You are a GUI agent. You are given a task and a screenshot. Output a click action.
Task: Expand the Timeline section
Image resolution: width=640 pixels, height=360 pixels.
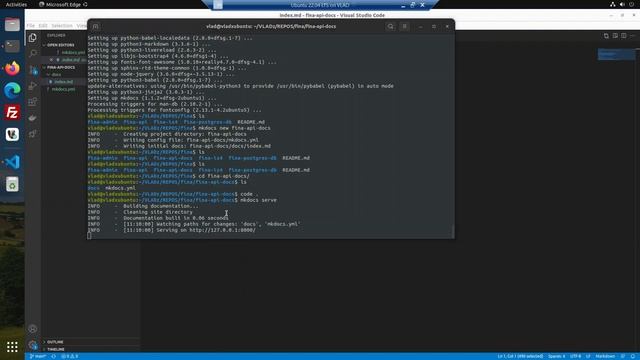point(56,349)
